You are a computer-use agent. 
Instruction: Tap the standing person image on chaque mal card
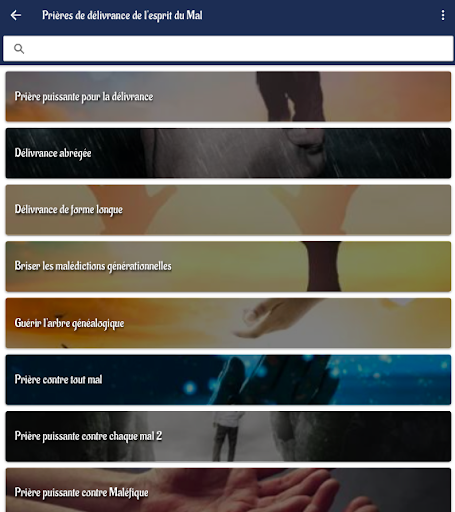pos(228,436)
